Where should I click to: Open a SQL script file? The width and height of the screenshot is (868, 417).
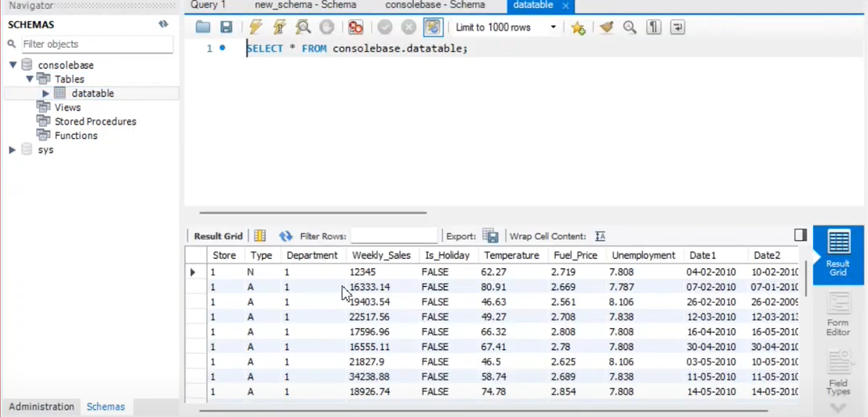click(203, 27)
